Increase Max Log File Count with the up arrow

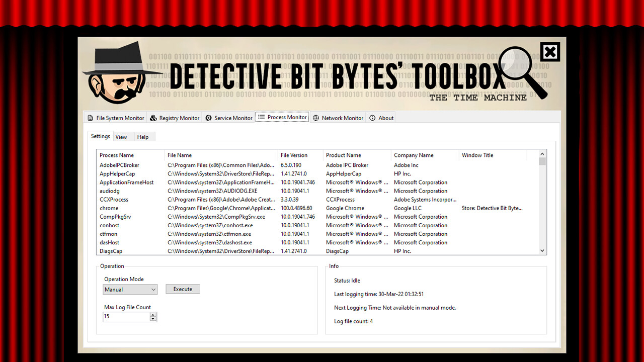[152, 314]
